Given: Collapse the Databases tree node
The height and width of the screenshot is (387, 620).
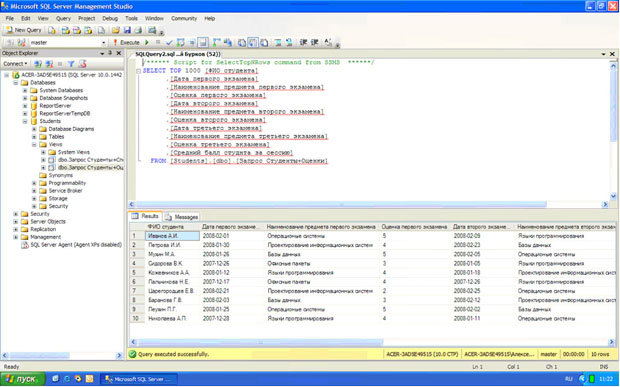Looking at the screenshot, I should point(15,83).
